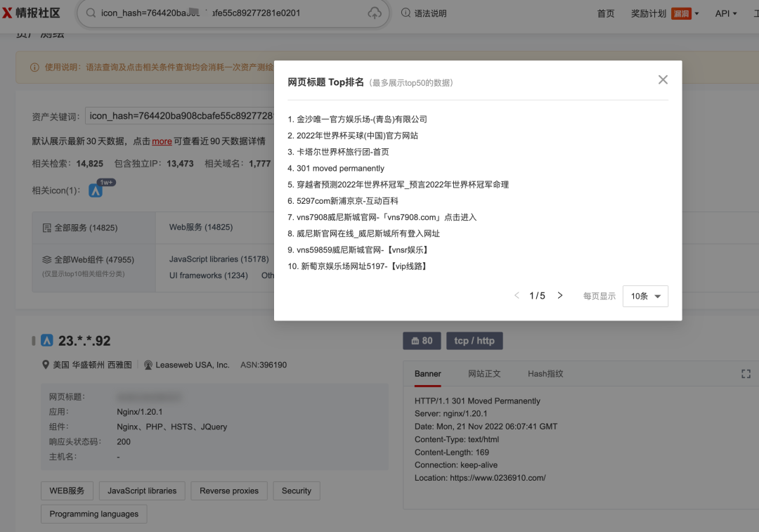Click the info icon in usage notice

click(34, 67)
